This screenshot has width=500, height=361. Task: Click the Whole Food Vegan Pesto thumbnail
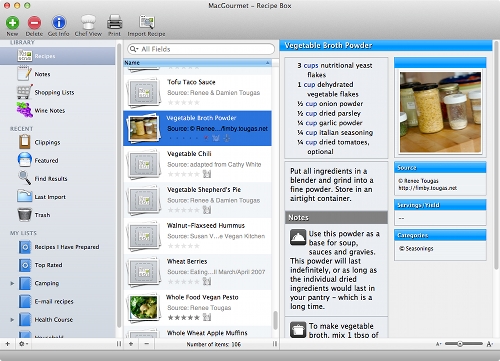click(143, 307)
